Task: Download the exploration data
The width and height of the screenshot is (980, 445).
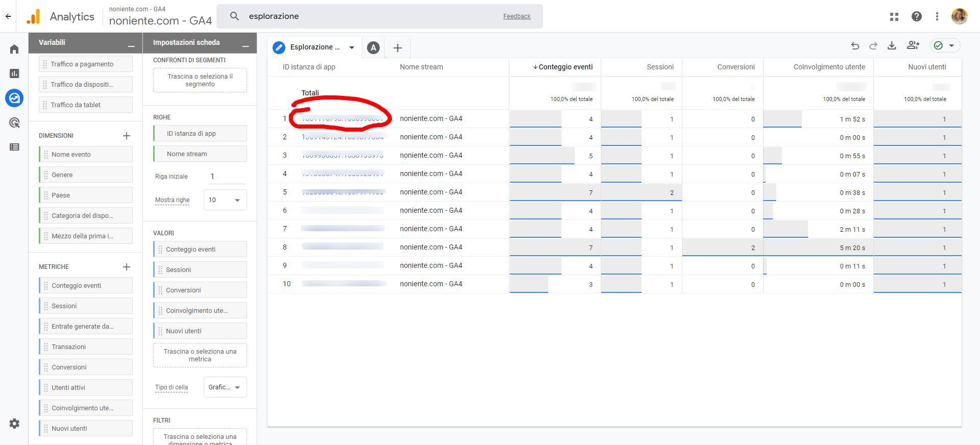Action: (892, 46)
